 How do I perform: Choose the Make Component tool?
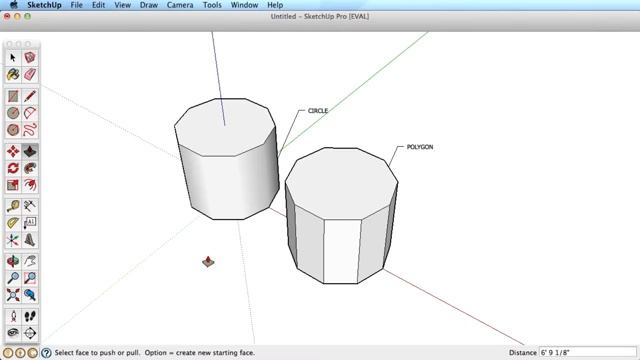pos(30,58)
